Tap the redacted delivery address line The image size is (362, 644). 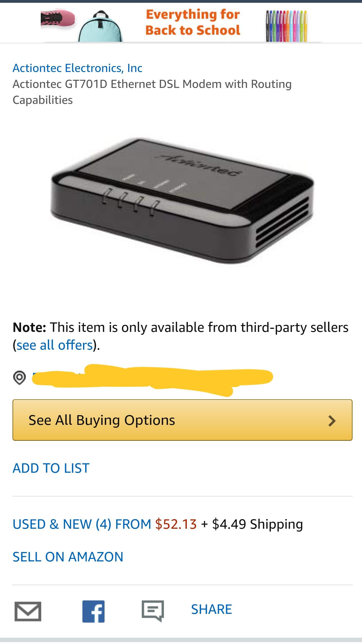click(152, 378)
